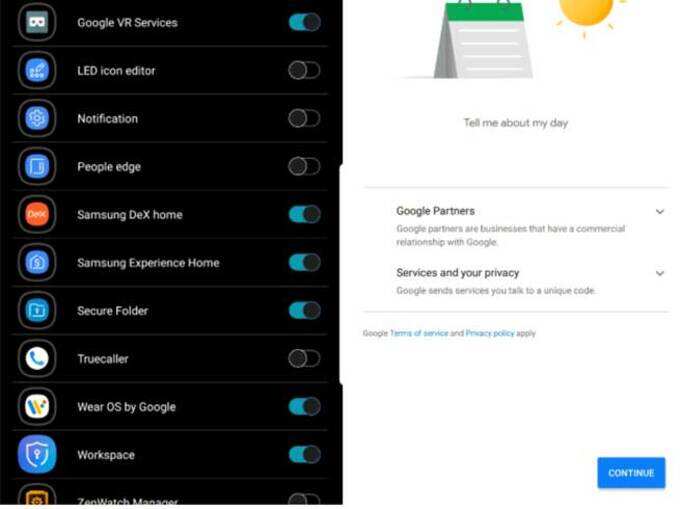680x509 pixels.
Task: Click the People edge app icon
Action: (37, 166)
